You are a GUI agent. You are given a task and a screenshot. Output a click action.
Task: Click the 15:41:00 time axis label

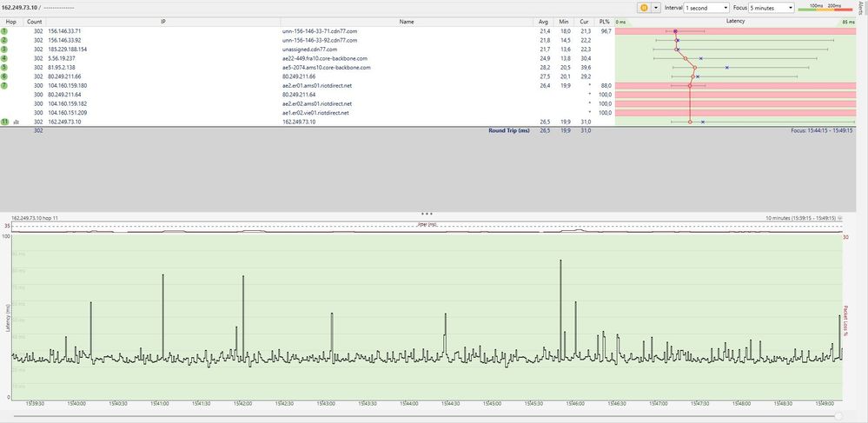(x=159, y=404)
